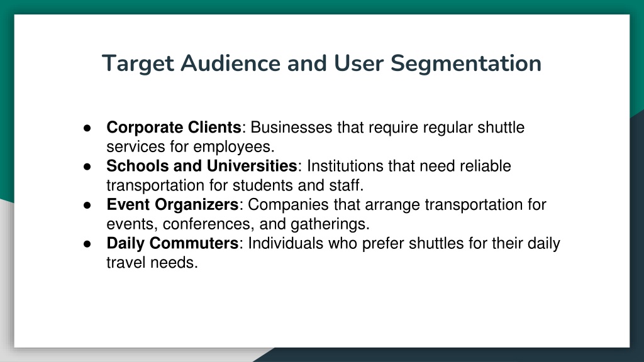The width and height of the screenshot is (644, 362).
Task: Click the phrase 'Institutions that need reliable'
Action: [x=409, y=166]
